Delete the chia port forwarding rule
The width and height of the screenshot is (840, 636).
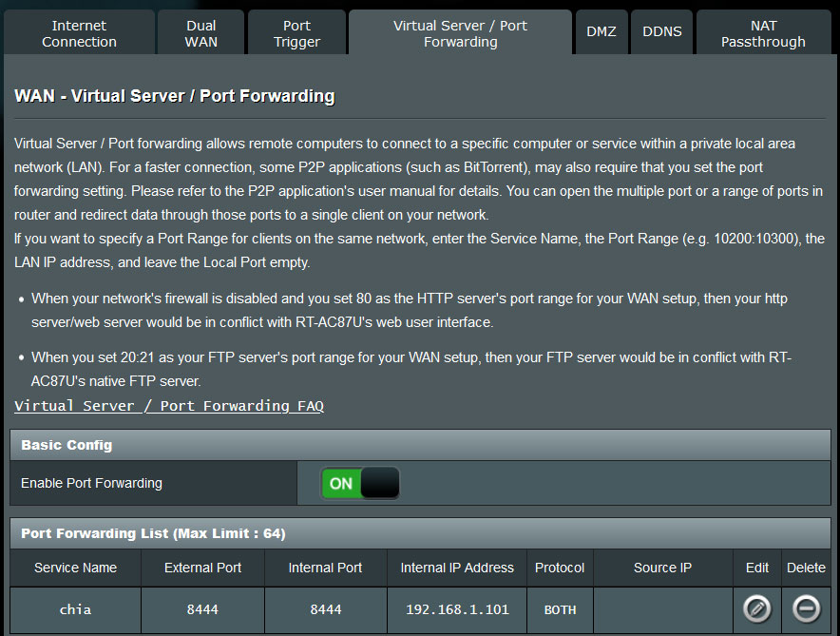click(x=806, y=608)
